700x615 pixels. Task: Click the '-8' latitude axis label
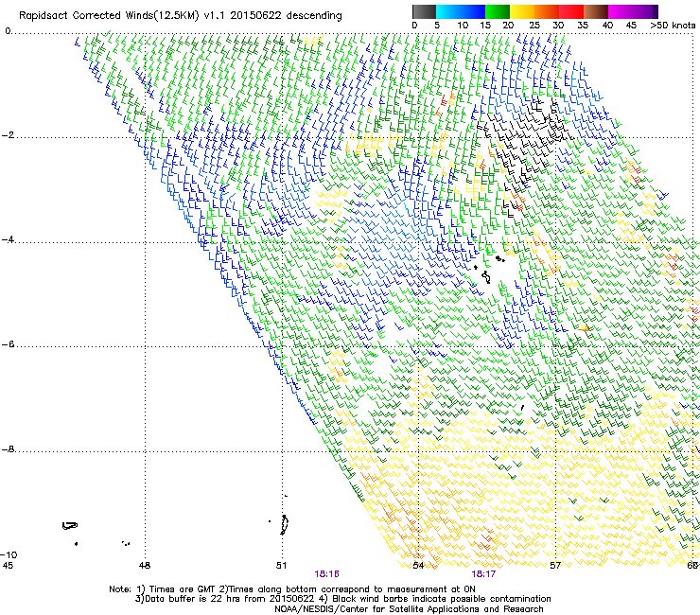[x=8, y=449]
